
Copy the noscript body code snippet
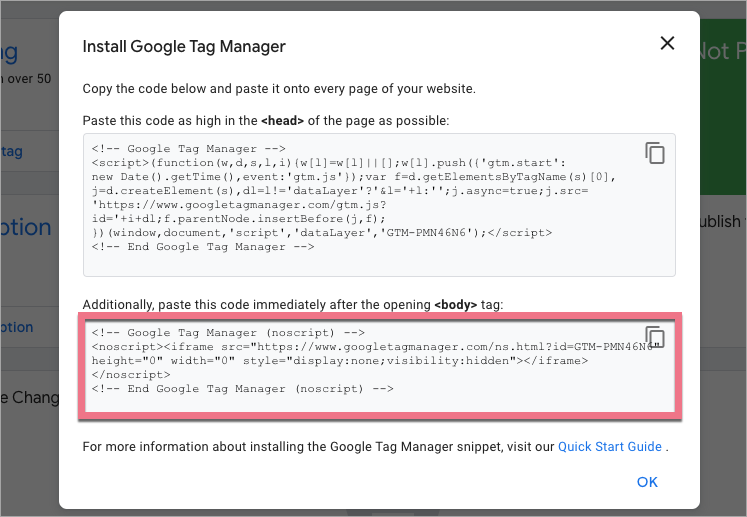coord(655,337)
